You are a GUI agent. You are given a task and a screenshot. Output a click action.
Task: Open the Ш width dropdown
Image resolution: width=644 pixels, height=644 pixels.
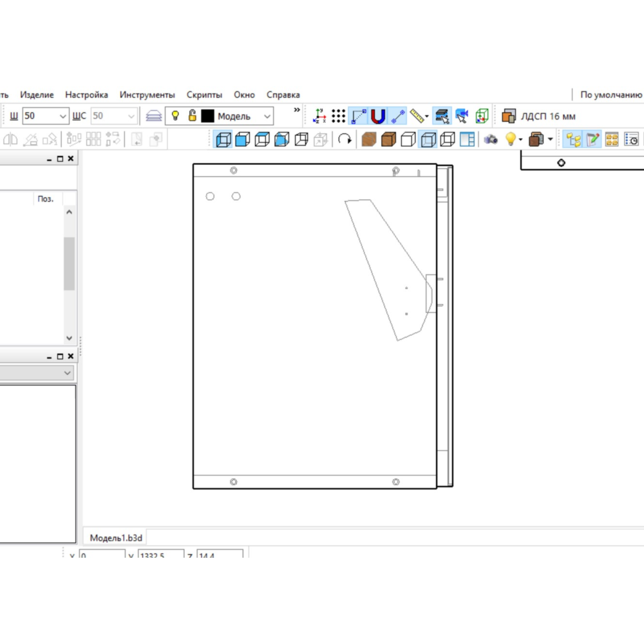coord(62,117)
